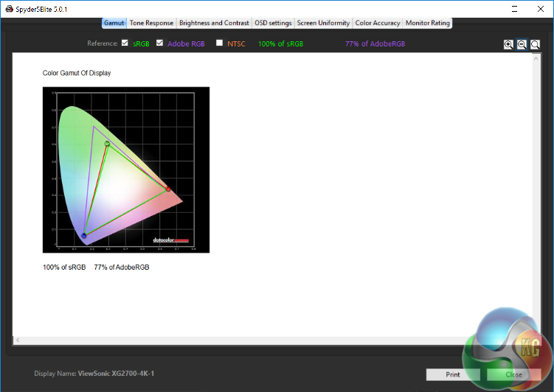Enable the NTSC reference checkbox
This screenshot has width=554, height=392.
tap(219, 43)
